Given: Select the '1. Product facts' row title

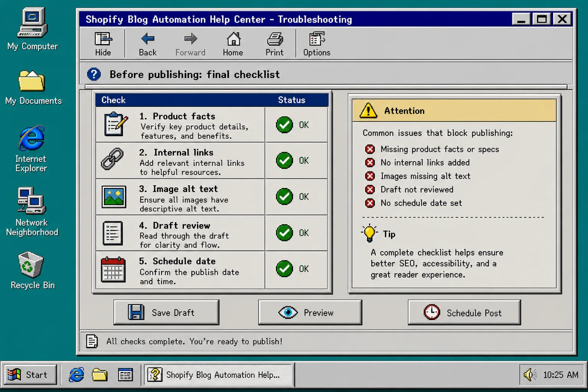Looking at the screenshot, I should pyautogui.click(x=177, y=116).
